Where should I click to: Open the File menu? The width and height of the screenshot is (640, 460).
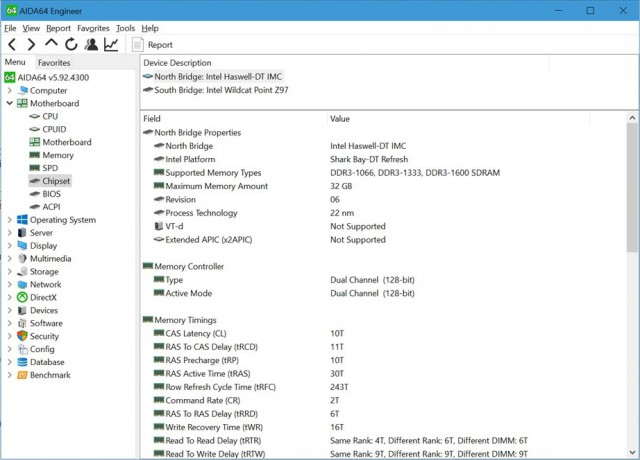tap(10, 28)
